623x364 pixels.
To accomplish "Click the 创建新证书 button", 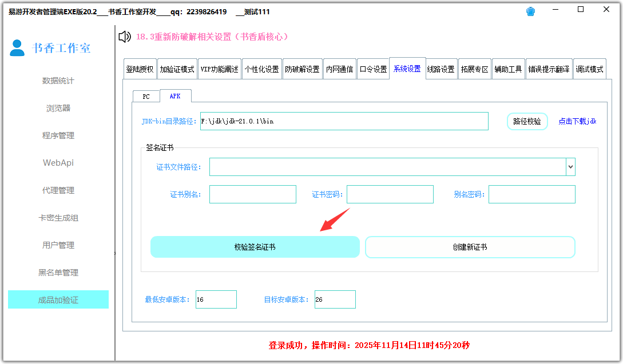I will (470, 246).
